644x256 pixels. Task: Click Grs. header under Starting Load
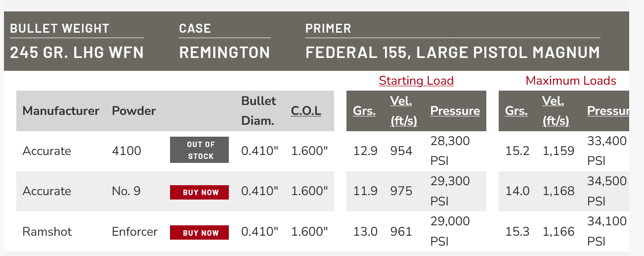pos(364,111)
